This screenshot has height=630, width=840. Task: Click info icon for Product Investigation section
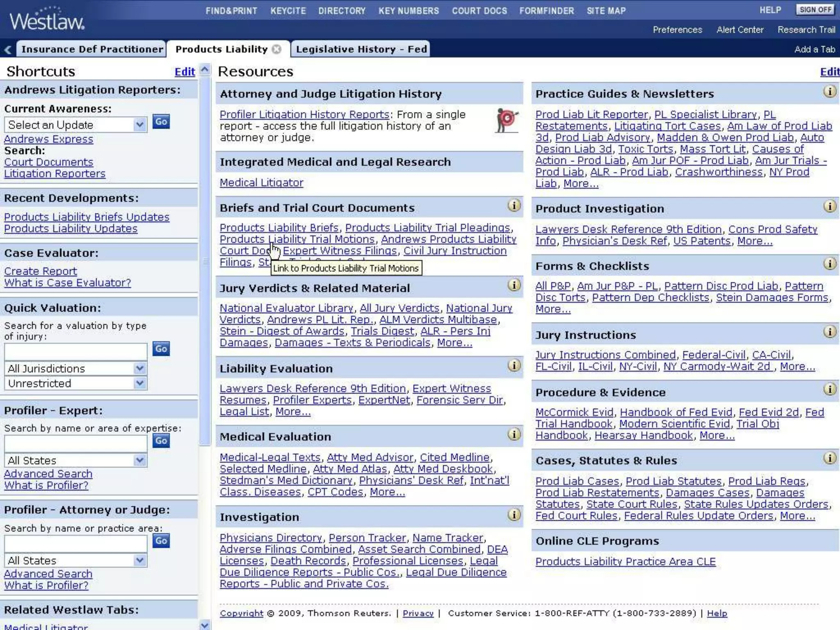tap(829, 206)
